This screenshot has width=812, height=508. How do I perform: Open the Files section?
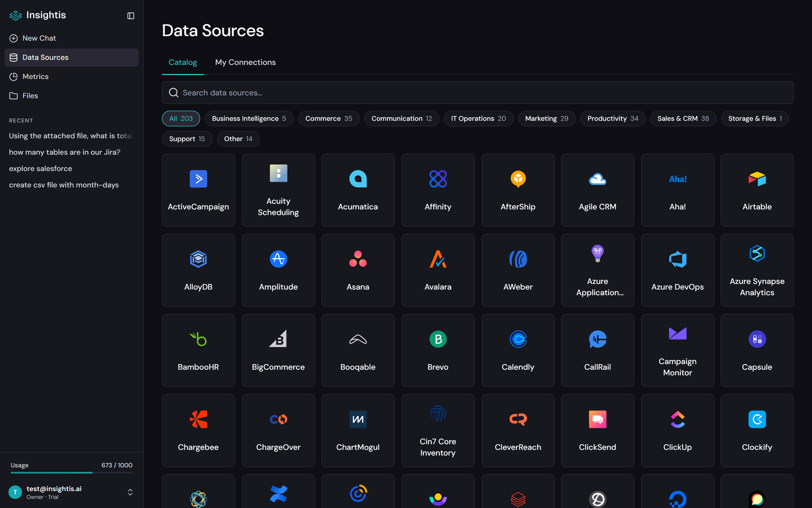pyautogui.click(x=72, y=96)
